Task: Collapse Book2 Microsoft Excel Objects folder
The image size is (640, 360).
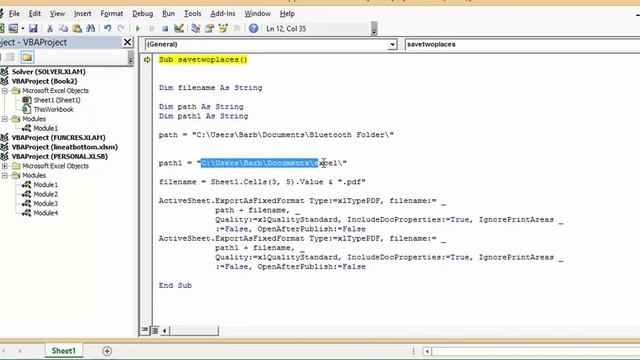Action: point(5,91)
